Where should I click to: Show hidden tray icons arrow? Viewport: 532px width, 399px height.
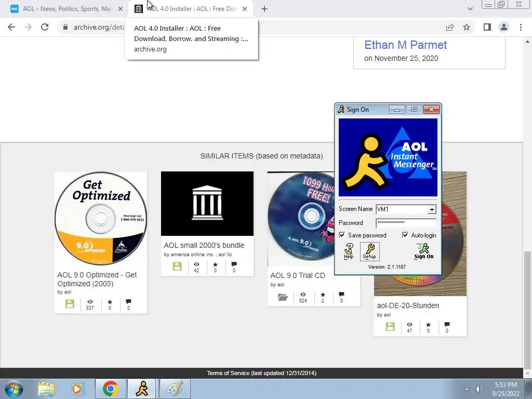pos(467,390)
